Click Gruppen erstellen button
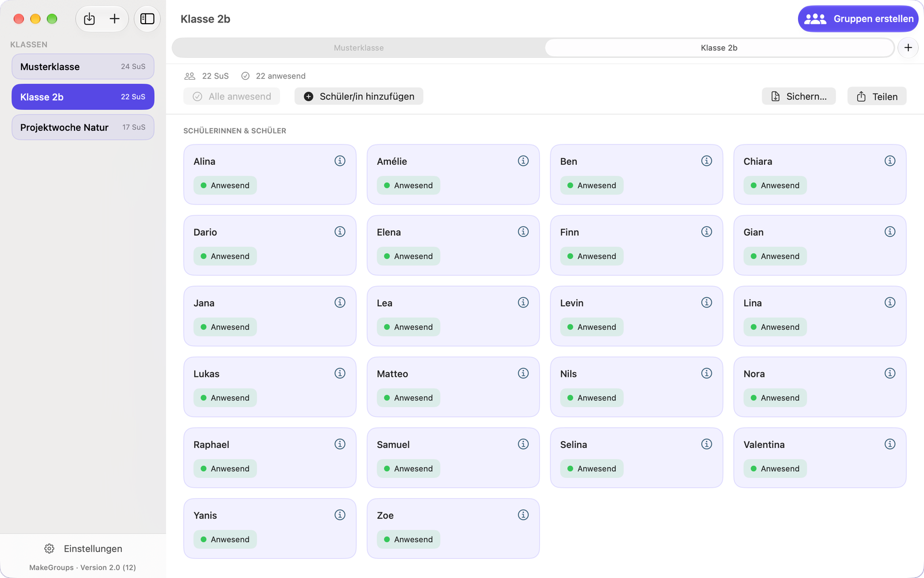The width and height of the screenshot is (924, 578). tap(858, 19)
